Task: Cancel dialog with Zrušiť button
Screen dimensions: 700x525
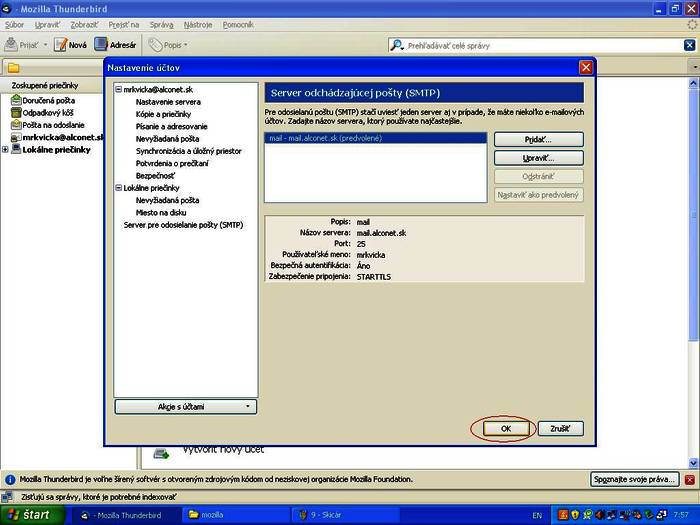Action: [x=560, y=429]
